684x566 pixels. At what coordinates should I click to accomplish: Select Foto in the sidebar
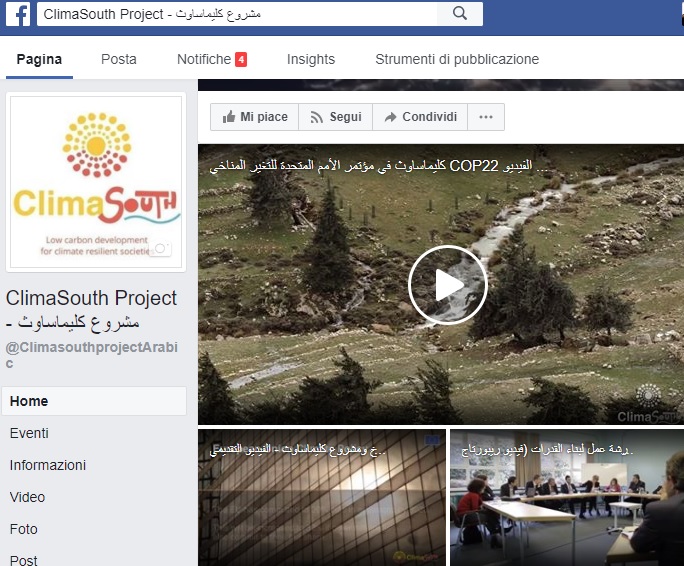click(x=24, y=529)
